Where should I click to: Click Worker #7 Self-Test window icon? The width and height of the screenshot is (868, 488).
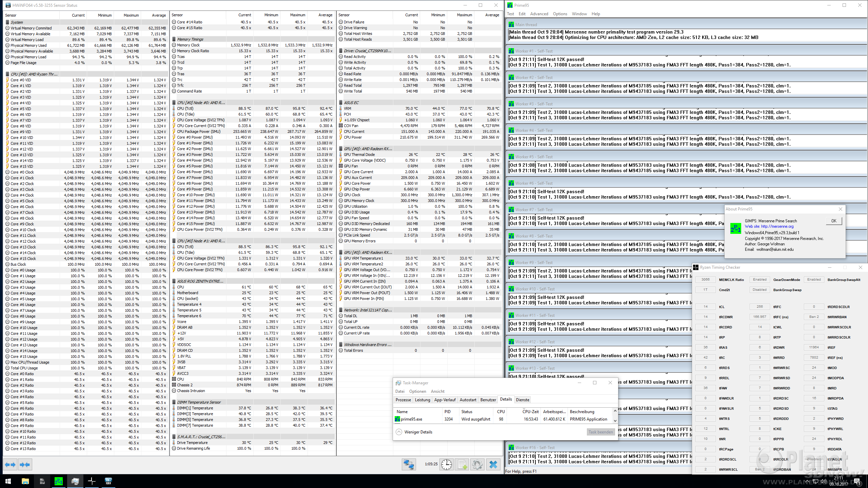(511, 209)
